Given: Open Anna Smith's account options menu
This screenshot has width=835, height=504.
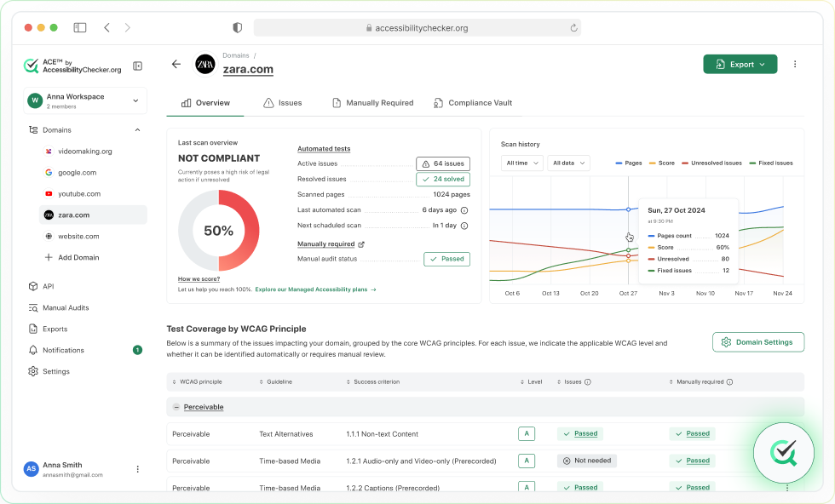Looking at the screenshot, I should pyautogui.click(x=137, y=469).
